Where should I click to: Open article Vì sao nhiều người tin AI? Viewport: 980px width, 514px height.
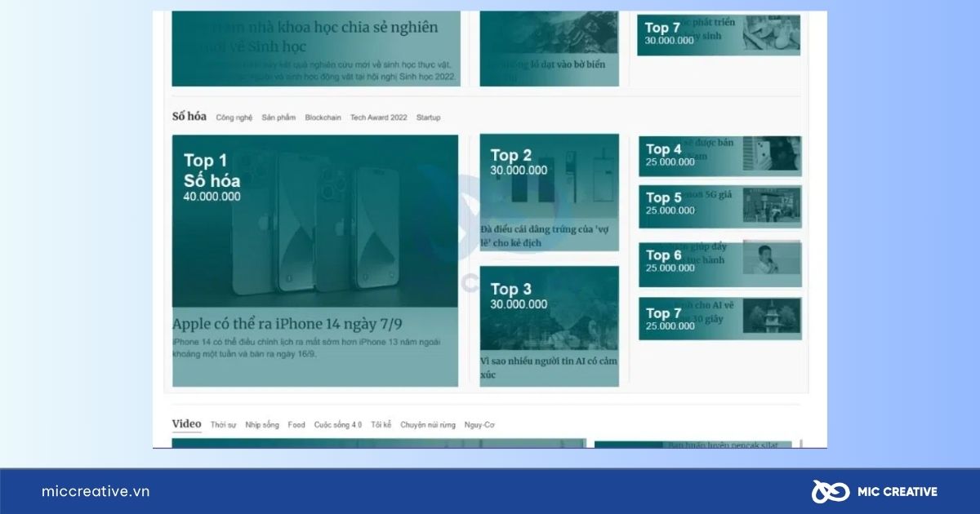tap(549, 368)
